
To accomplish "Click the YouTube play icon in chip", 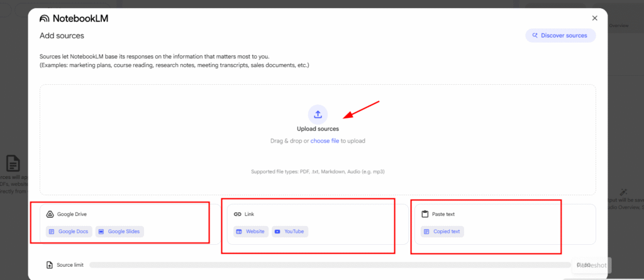I will (x=277, y=232).
